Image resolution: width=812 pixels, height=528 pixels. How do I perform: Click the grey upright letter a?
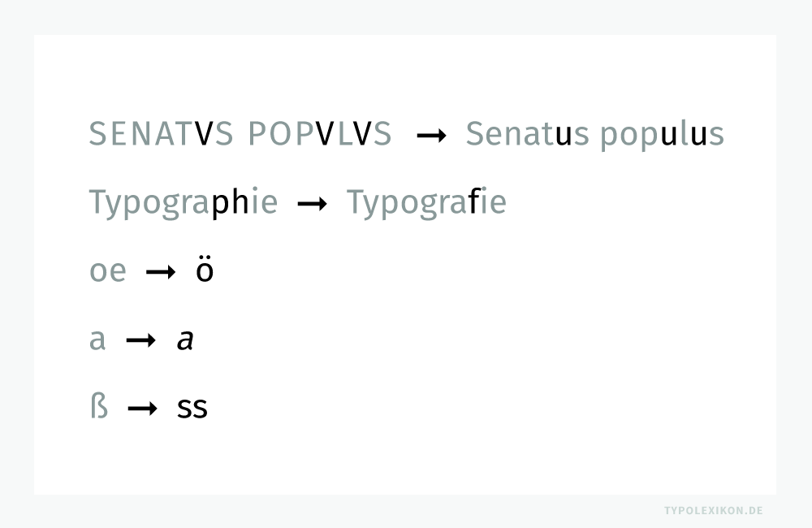[97, 341]
